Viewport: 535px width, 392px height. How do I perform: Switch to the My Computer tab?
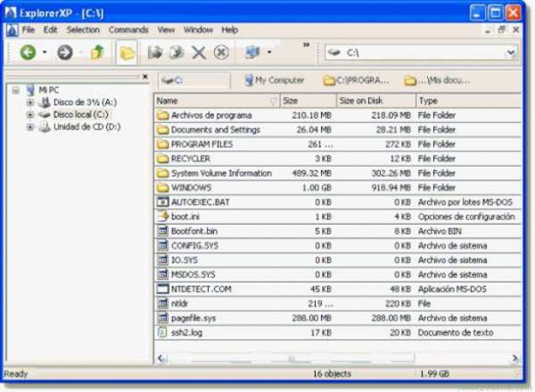click(275, 81)
